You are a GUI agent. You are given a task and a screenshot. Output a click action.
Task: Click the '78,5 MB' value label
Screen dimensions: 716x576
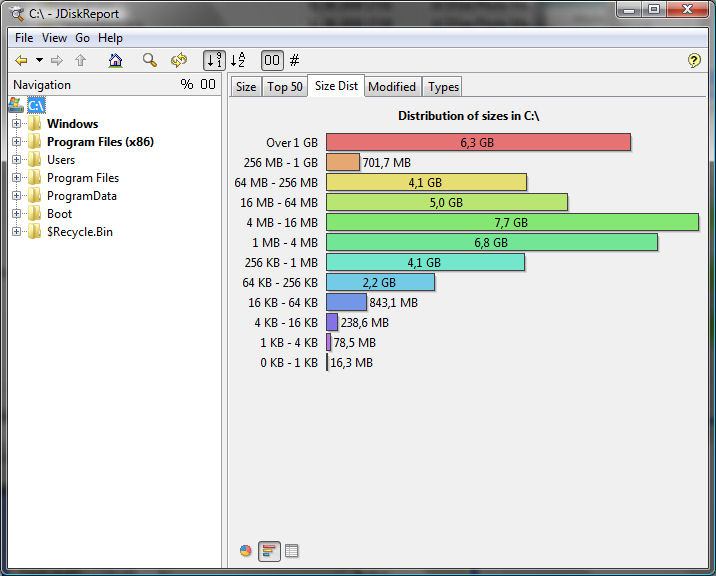tap(354, 343)
